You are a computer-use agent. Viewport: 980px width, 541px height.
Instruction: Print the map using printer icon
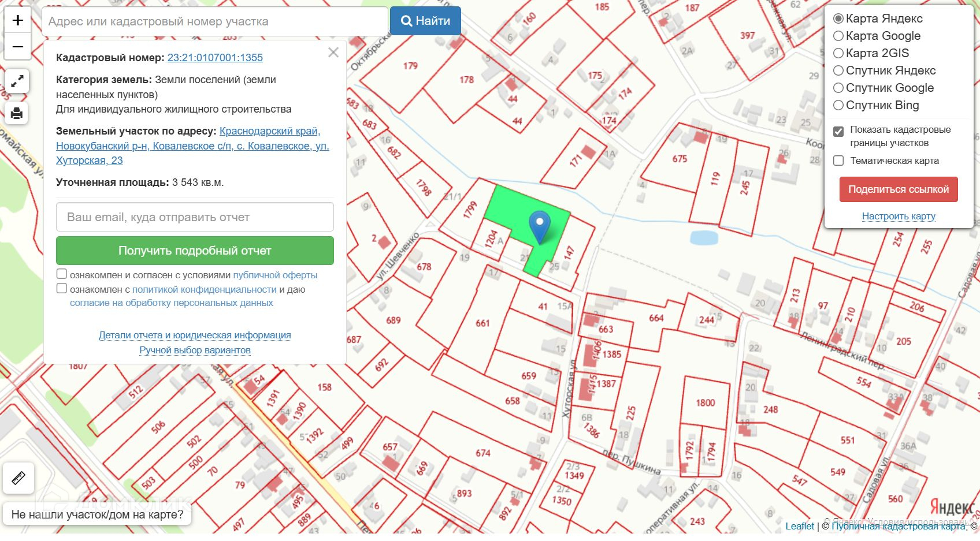(17, 113)
